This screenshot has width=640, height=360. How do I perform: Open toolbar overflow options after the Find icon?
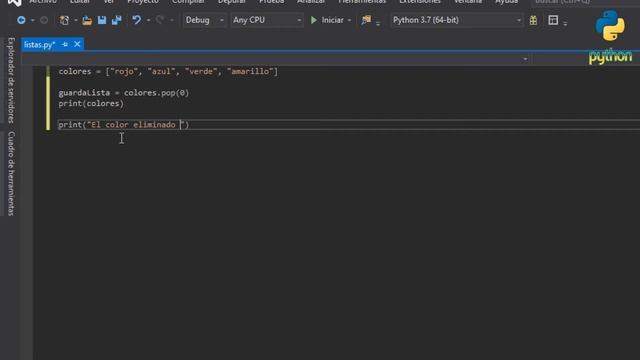click(378, 24)
